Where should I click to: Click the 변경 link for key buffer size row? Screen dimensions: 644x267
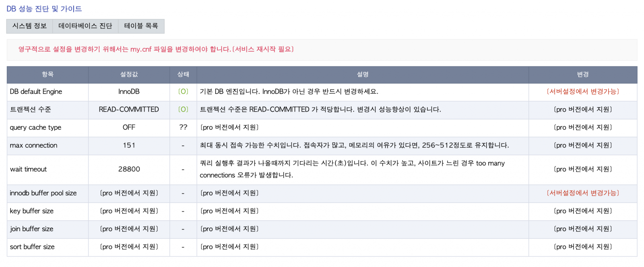tap(583, 211)
